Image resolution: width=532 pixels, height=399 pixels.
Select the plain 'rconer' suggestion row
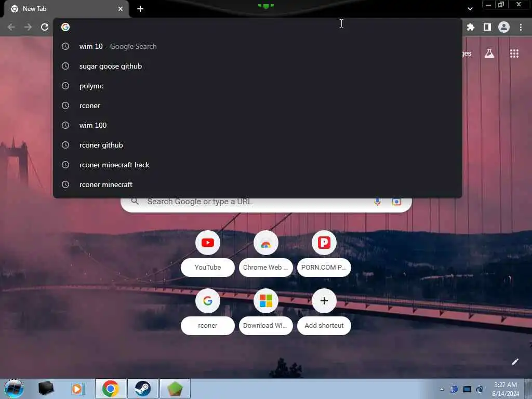(x=258, y=105)
